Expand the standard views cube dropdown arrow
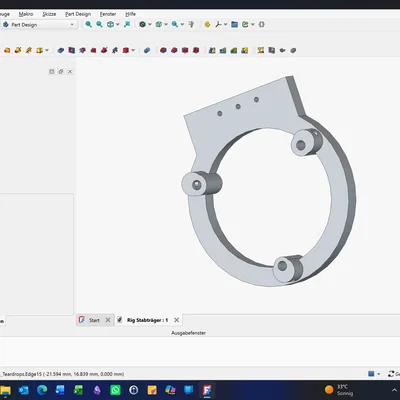400x400 pixels. [166, 24]
